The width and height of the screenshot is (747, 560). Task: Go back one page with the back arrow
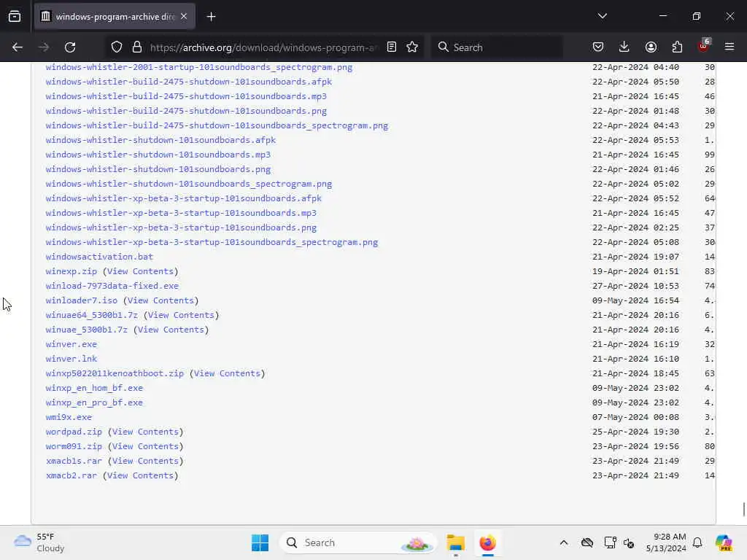(x=18, y=47)
